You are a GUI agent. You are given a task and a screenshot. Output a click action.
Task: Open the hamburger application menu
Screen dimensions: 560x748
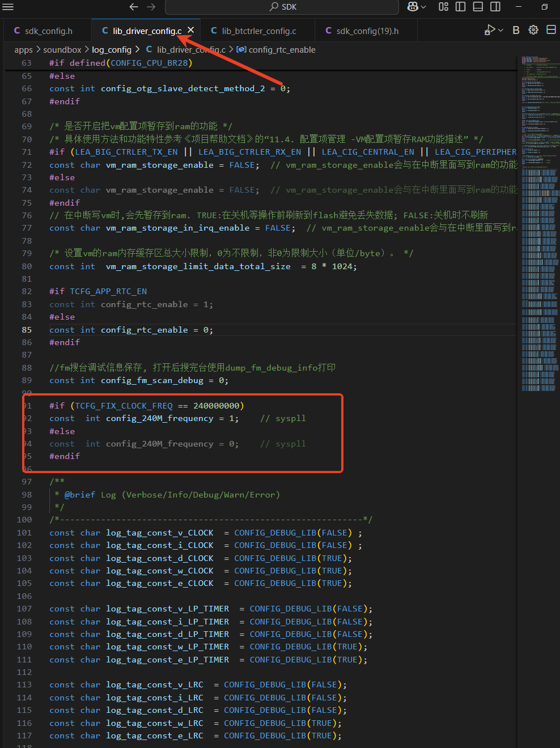pos(8,7)
